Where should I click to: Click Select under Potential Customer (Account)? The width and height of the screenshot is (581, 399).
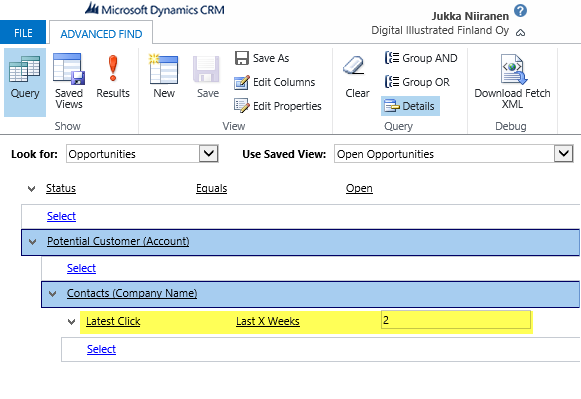(81, 268)
